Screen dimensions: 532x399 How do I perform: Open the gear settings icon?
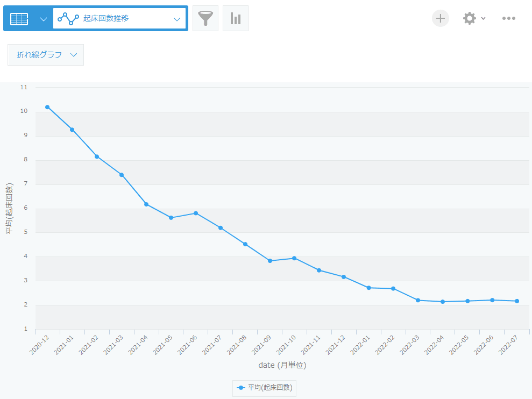click(470, 18)
